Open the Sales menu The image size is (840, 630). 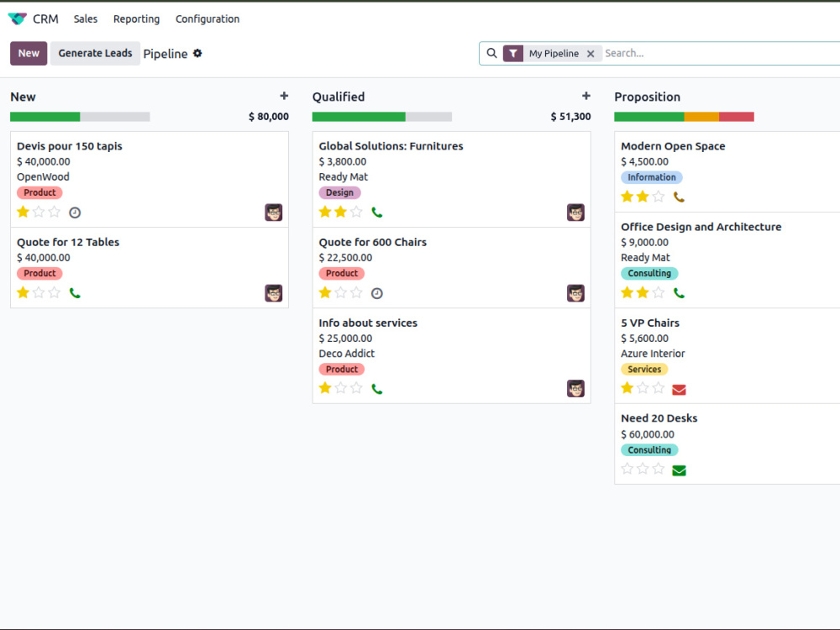pos(86,18)
